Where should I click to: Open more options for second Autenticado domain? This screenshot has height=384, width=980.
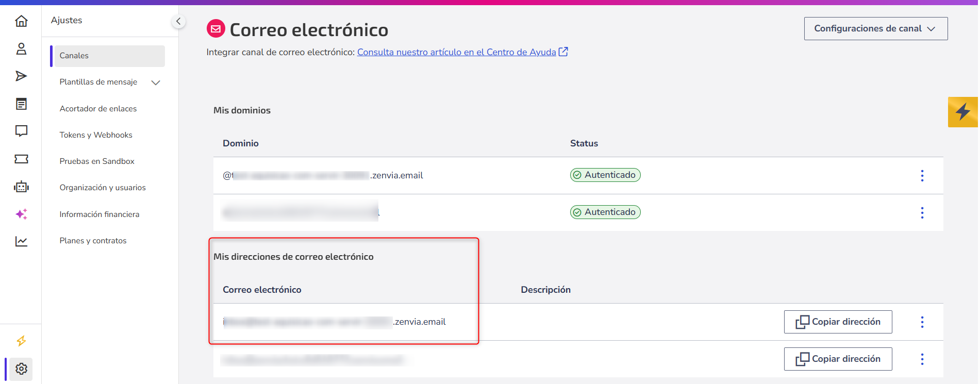tap(922, 213)
